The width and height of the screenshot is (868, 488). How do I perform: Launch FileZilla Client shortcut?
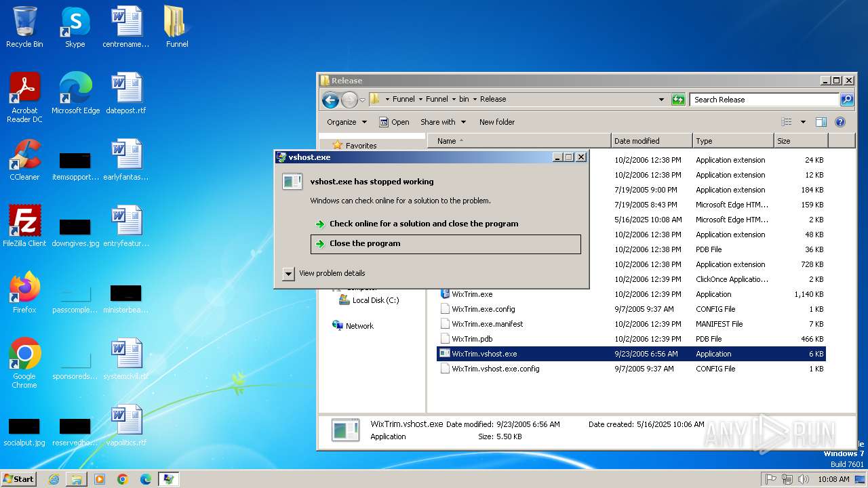tap(24, 226)
